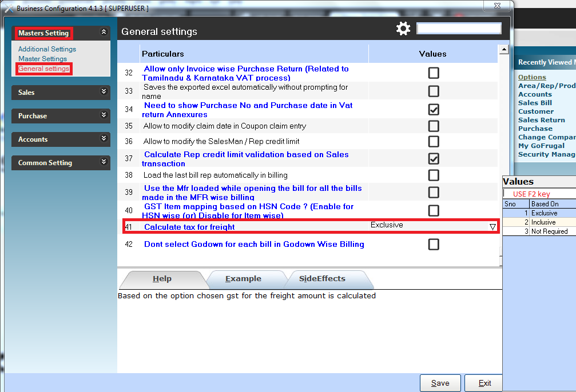This screenshot has width=576, height=392.
Task: Click the Sales section header
Action: point(61,93)
